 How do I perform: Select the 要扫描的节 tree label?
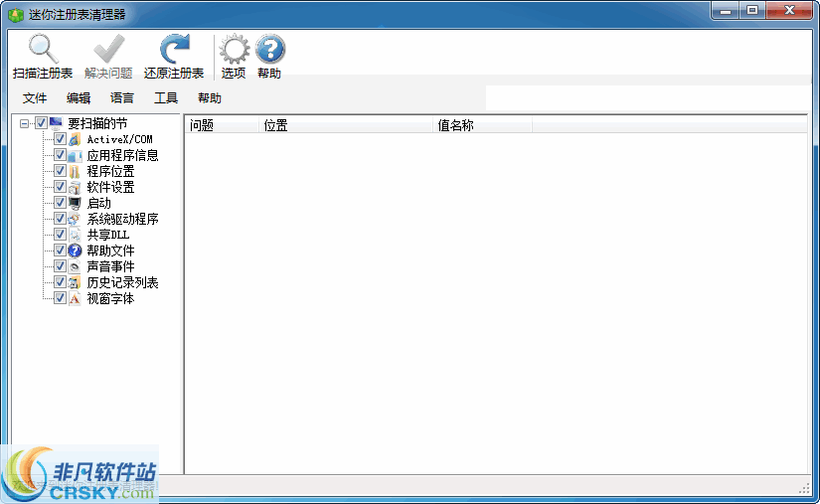click(97, 123)
